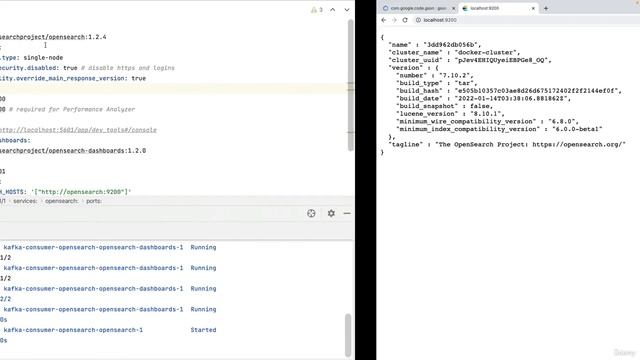Click the cluster_uuid value in JSON
The image size is (640, 360).
click(501, 60)
